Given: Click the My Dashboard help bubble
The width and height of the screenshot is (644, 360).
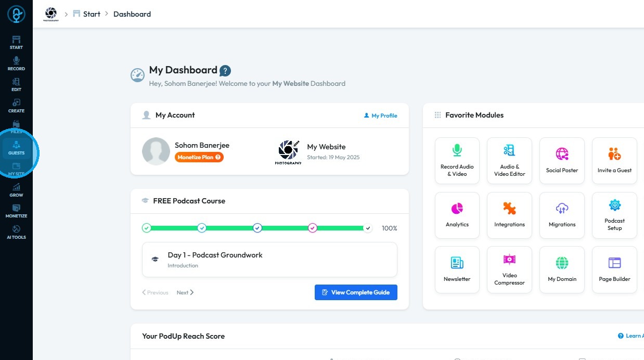Looking at the screenshot, I should (225, 71).
